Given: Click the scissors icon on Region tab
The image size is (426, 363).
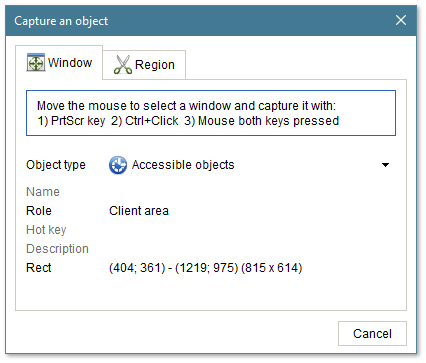Looking at the screenshot, I should coord(123,64).
